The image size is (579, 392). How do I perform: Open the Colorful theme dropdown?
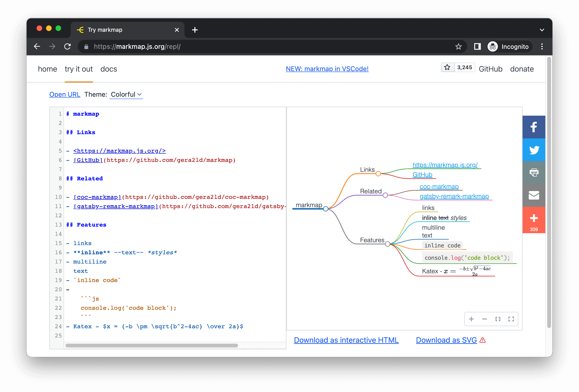pyautogui.click(x=126, y=94)
